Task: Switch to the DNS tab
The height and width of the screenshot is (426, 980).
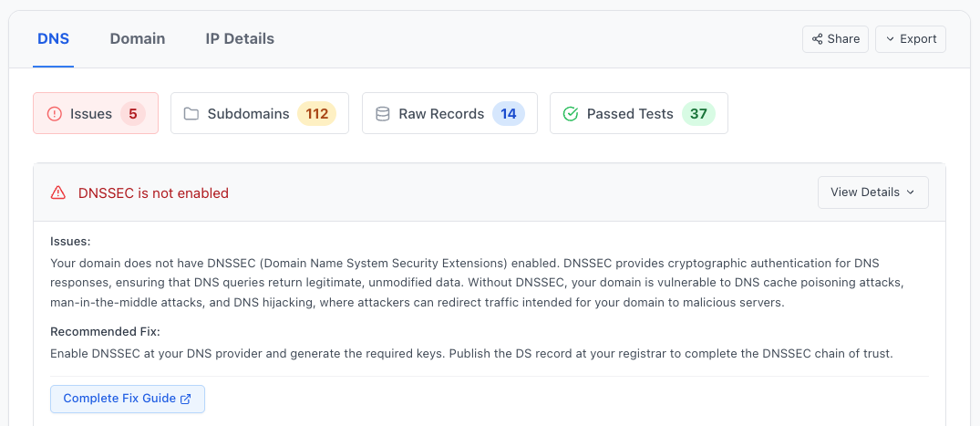Action: 53,39
